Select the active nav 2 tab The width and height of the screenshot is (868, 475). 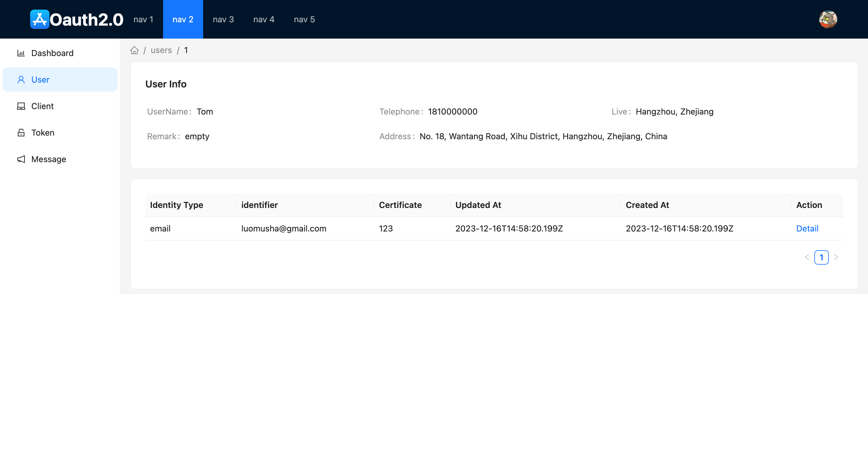183,20
